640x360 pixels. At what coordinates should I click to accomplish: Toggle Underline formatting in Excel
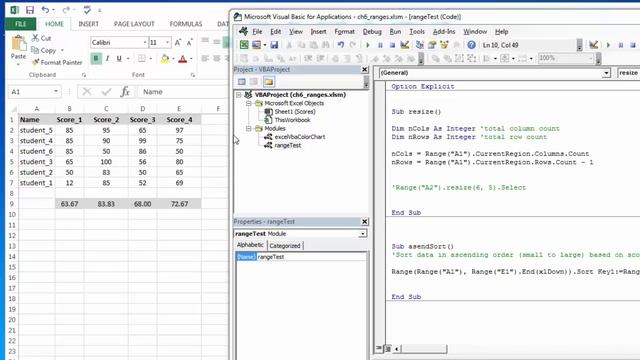coord(119,59)
